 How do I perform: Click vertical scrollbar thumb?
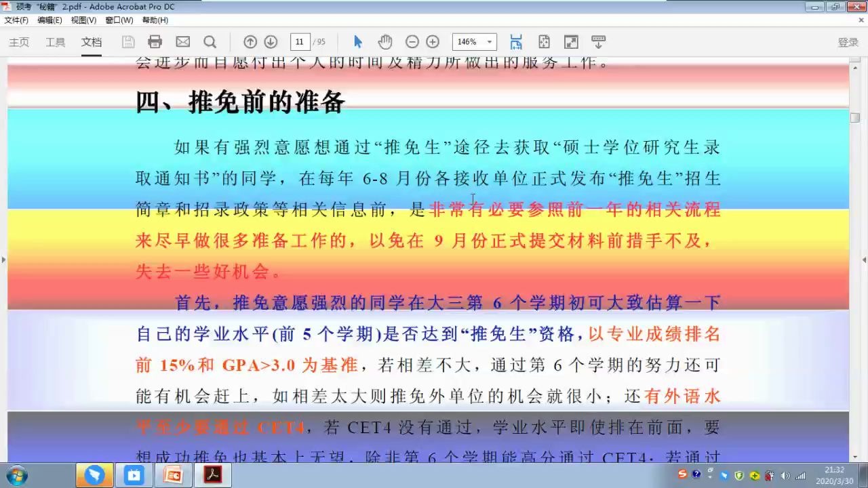point(855,117)
